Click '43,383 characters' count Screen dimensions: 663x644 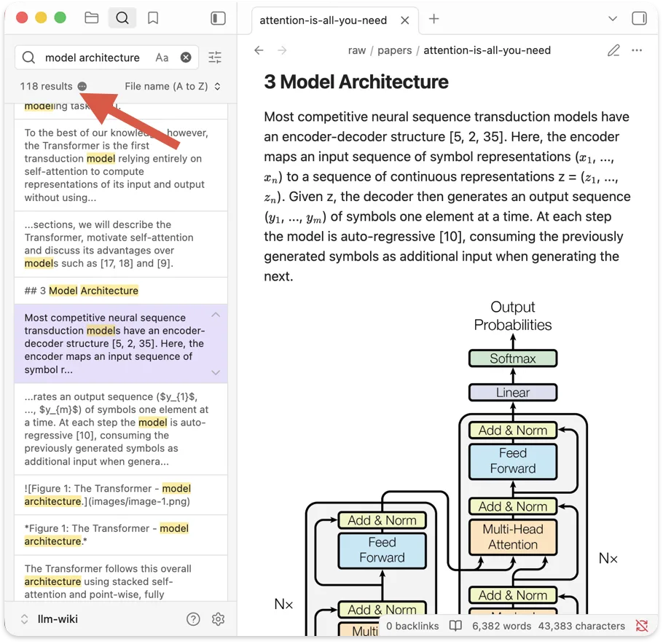581,626
